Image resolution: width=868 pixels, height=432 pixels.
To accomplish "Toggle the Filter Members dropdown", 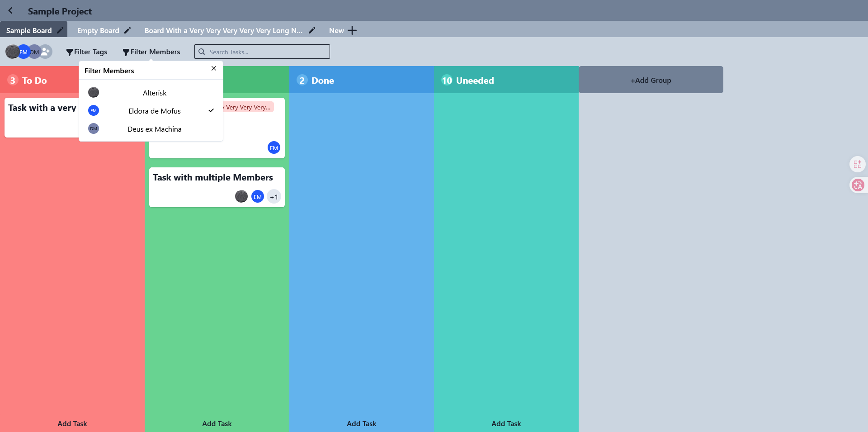I will coord(151,52).
